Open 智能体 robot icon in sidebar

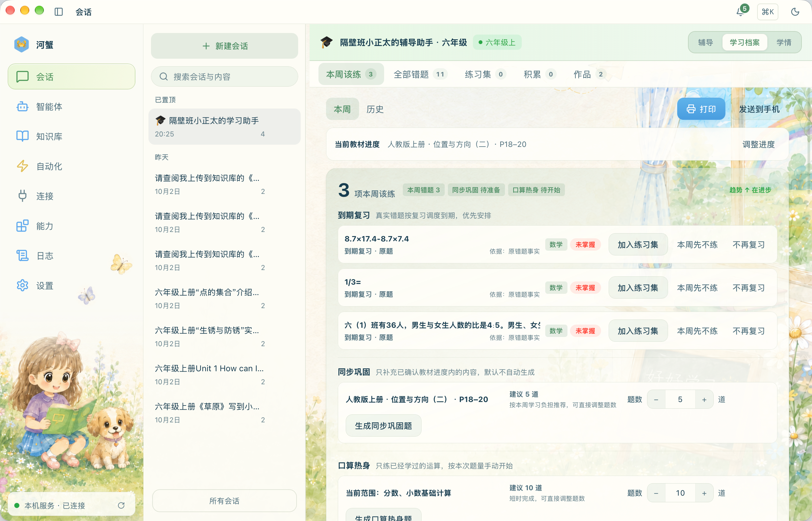tap(22, 107)
